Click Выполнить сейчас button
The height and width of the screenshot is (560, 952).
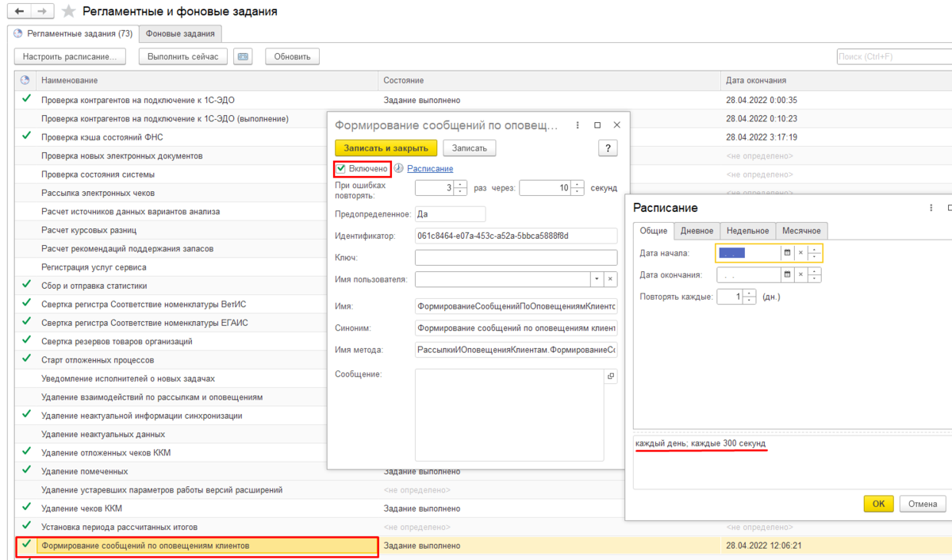183,56
